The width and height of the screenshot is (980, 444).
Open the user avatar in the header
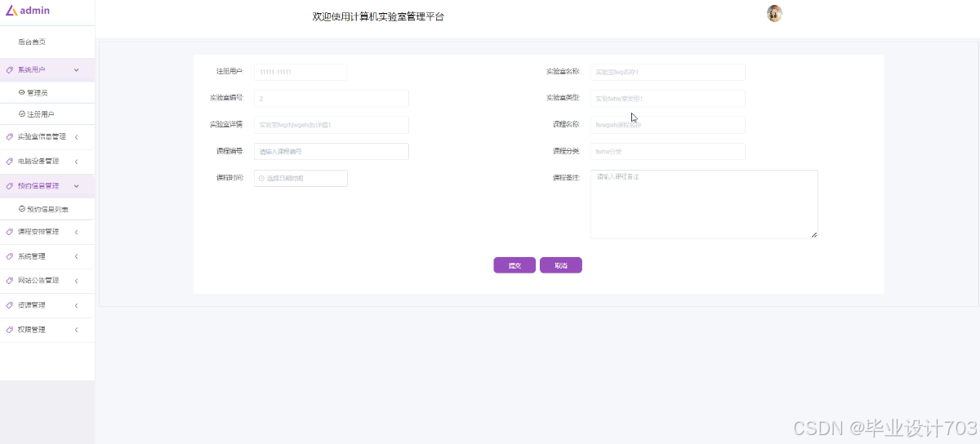pos(774,13)
